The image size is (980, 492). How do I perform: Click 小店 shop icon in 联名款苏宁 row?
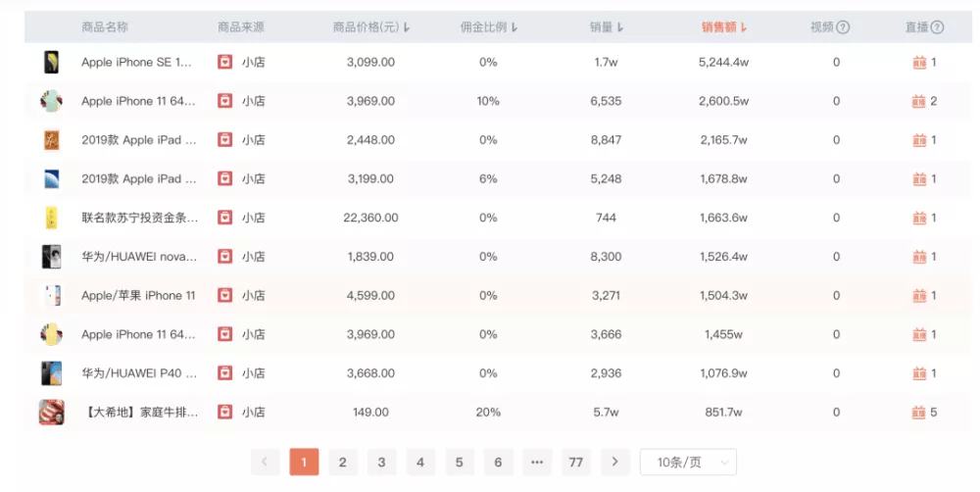(x=225, y=217)
